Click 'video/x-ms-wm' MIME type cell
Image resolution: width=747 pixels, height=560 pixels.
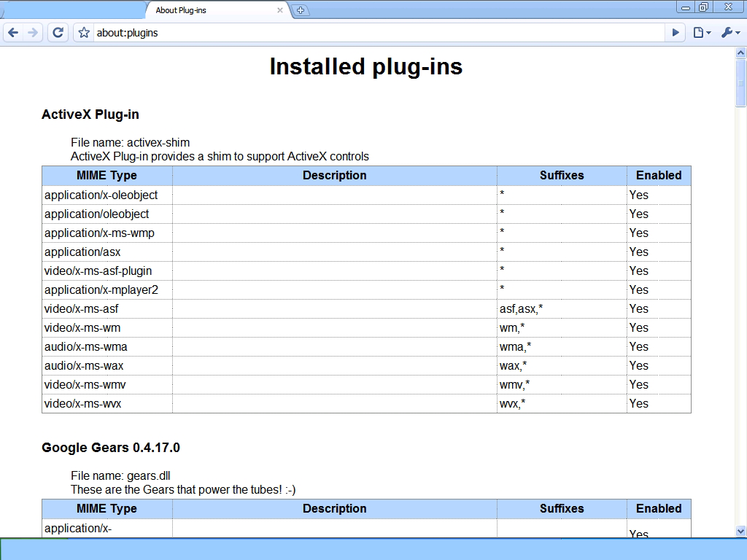point(107,328)
